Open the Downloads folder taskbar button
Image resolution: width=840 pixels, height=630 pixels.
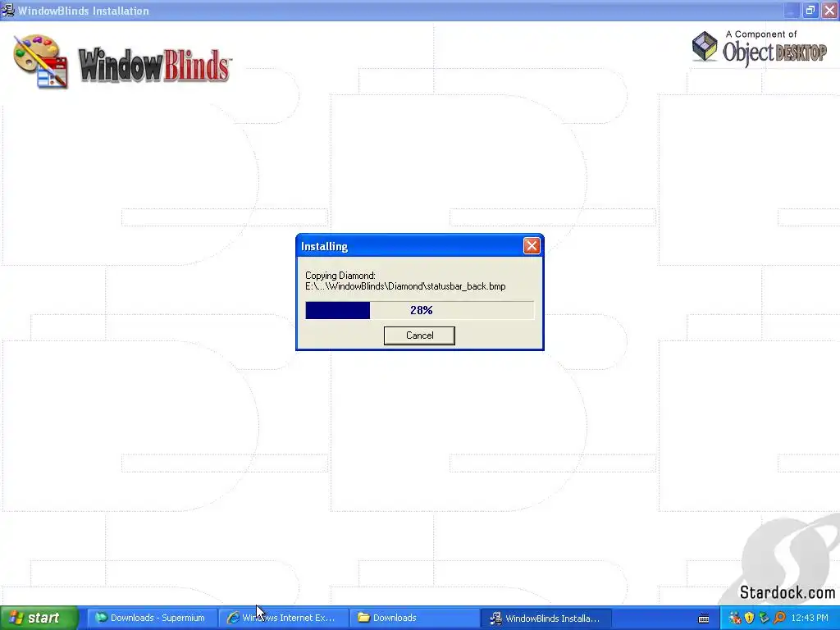pyautogui.click(x=414, y=618)
